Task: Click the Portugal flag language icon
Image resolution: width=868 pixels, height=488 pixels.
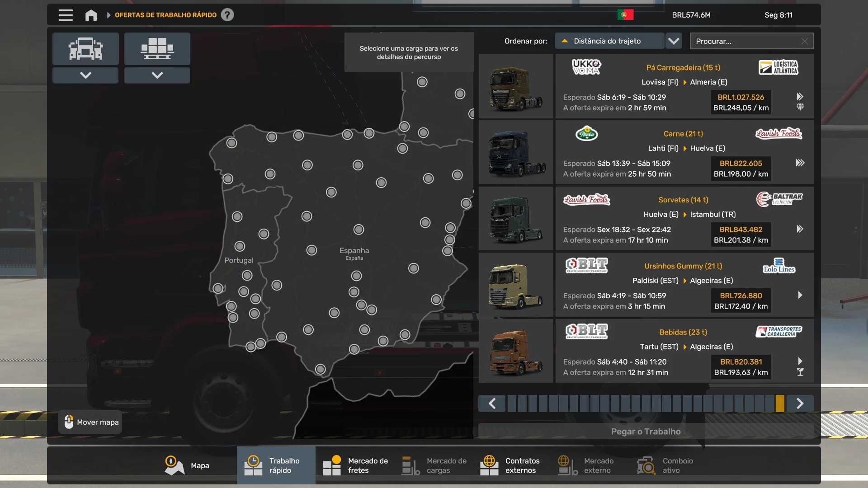Action: click(x=625, y=15)
